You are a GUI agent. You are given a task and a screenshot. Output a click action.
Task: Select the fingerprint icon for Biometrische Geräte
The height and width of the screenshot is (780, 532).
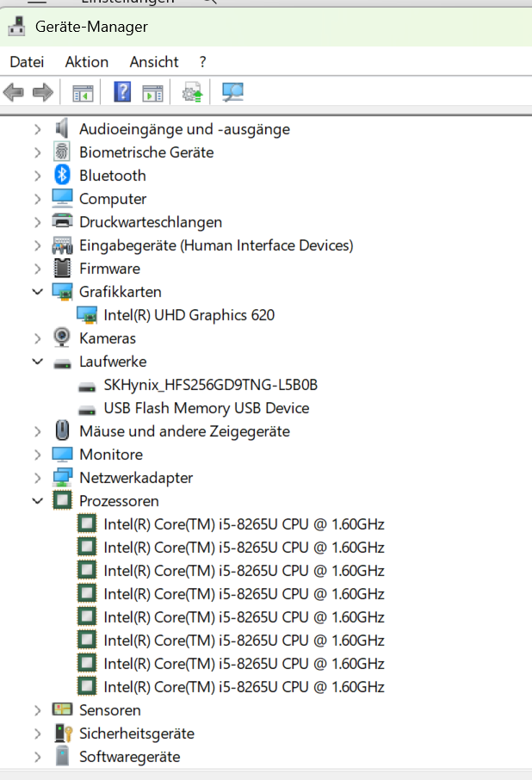click(62, 152)
